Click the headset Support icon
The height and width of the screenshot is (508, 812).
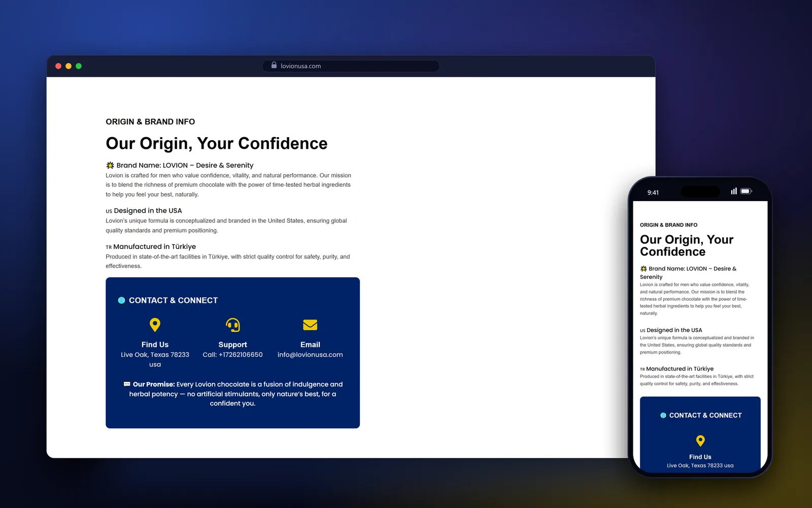click(x=232, y=325)
